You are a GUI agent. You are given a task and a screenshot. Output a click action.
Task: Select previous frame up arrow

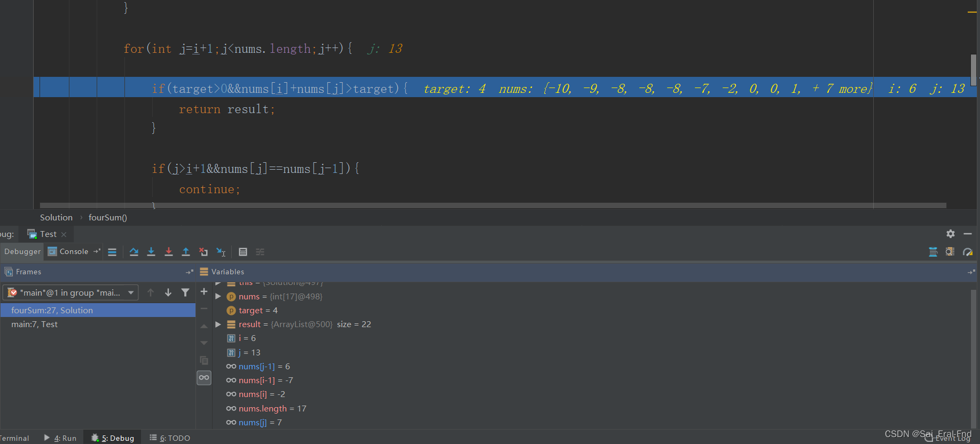click(151, 292)
